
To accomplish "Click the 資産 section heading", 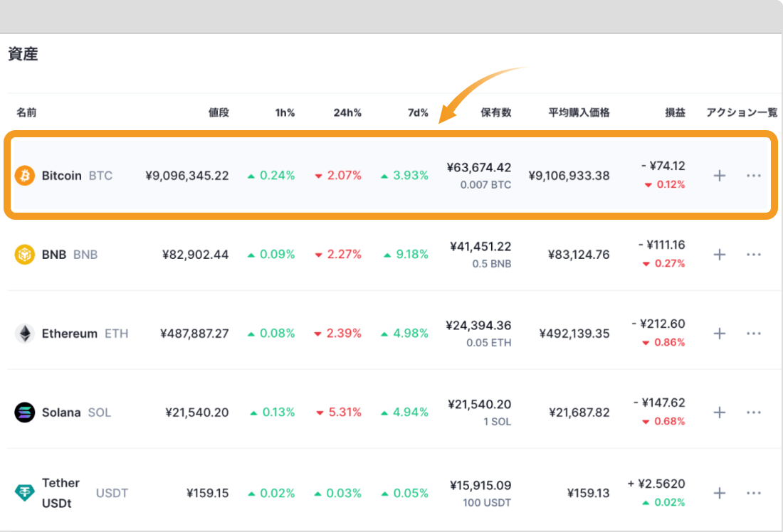I will [x=23, y=54].
